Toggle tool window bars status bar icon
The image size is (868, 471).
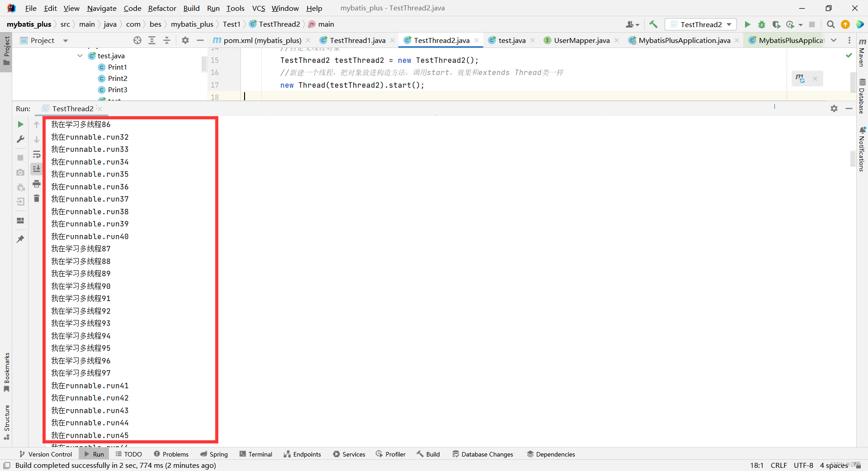(6, 465)
